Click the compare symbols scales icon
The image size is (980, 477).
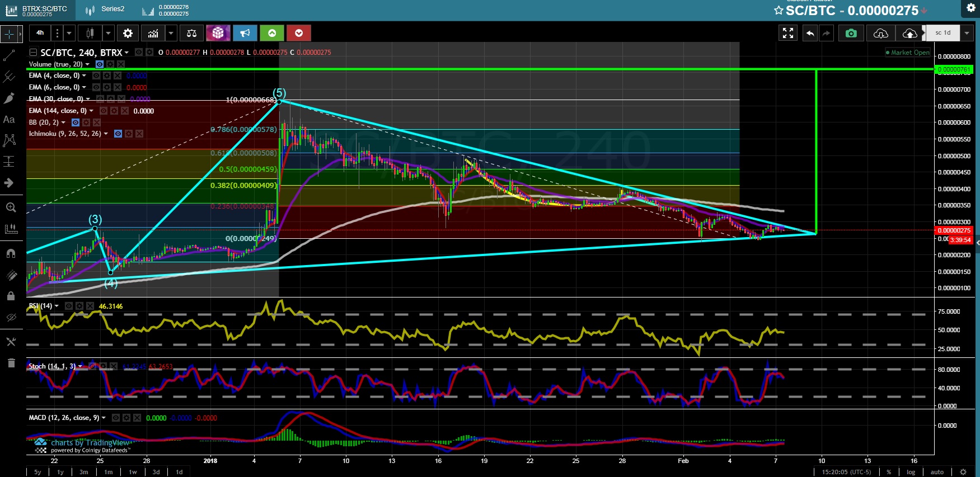pos(191,33)
